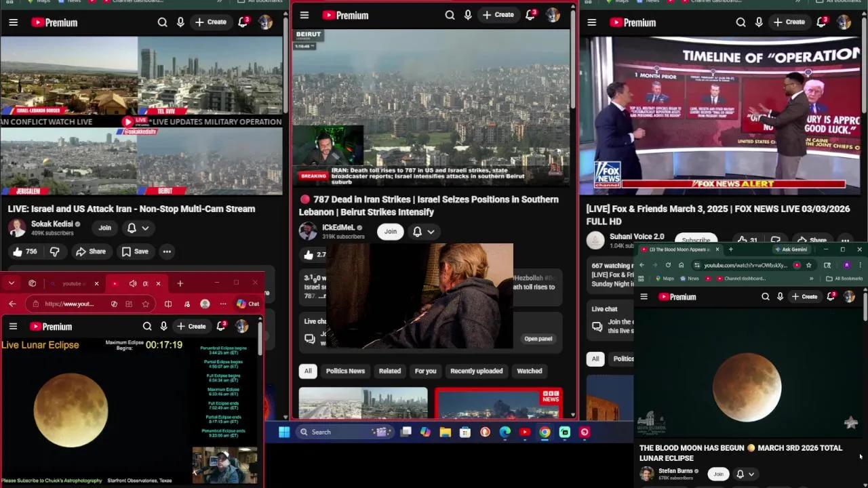Voice search microphone in Sokak Kedisi window

(x=180, y=22)
